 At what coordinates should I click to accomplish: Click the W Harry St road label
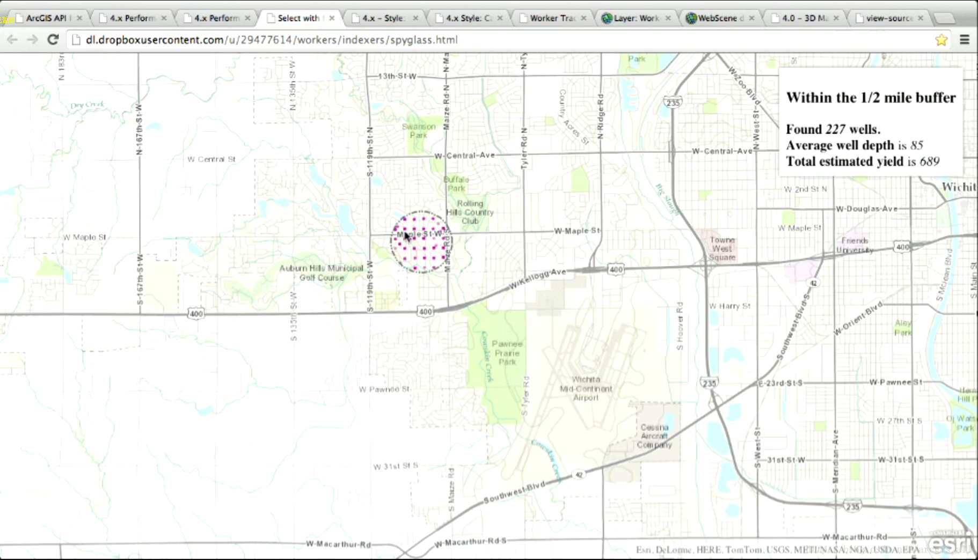(x=729, y=306)
